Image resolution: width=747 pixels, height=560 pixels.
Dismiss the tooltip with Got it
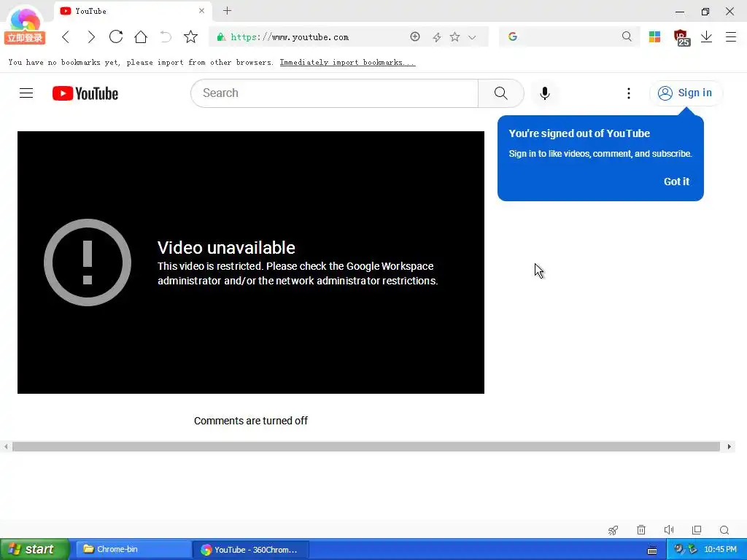(676, 182)
